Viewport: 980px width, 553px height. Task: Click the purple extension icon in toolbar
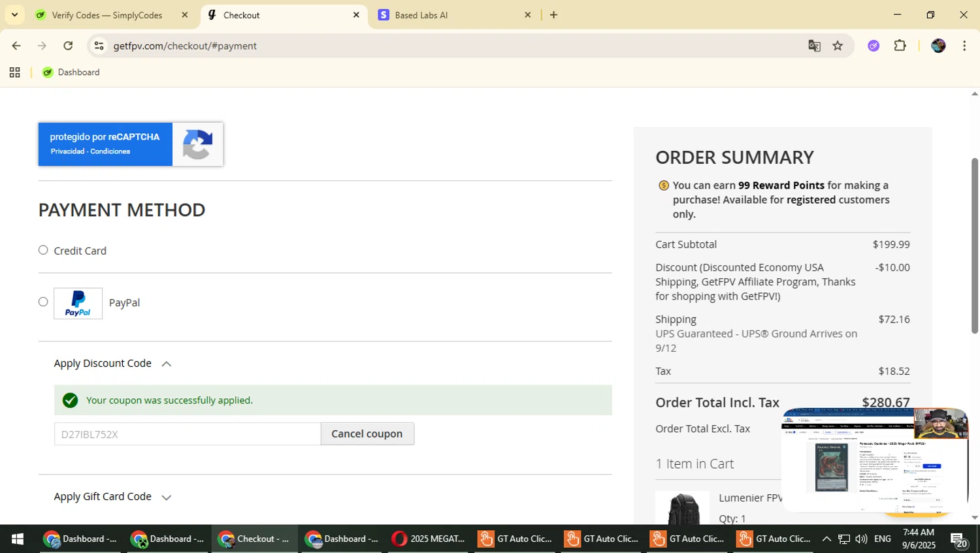point(874,46)
